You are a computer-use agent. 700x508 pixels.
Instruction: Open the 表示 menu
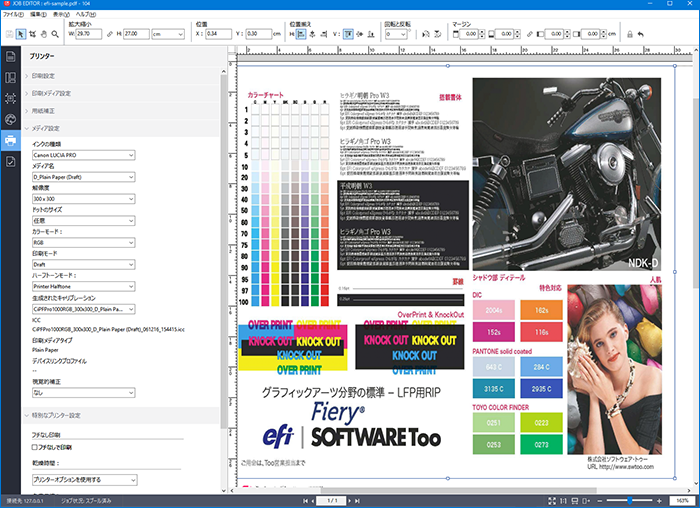point(61,14)
